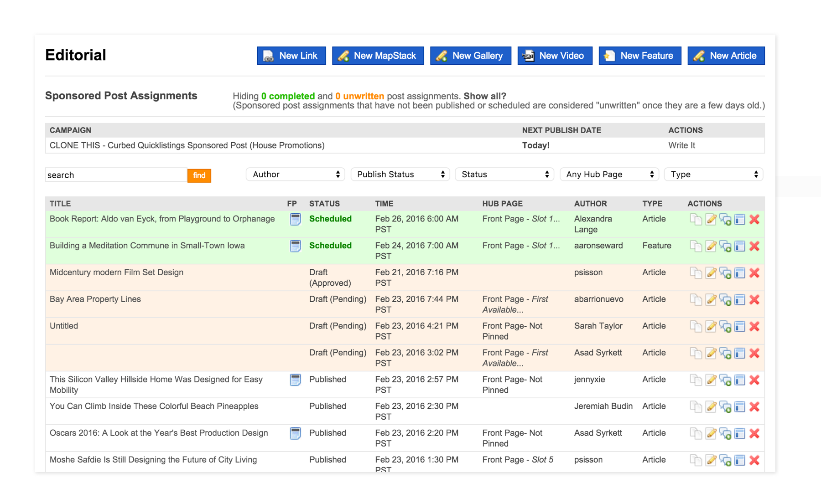This screenshot has width=821, height=504.
Task: Add comment on 'Untitled' draft row
Action: point(725,327)
